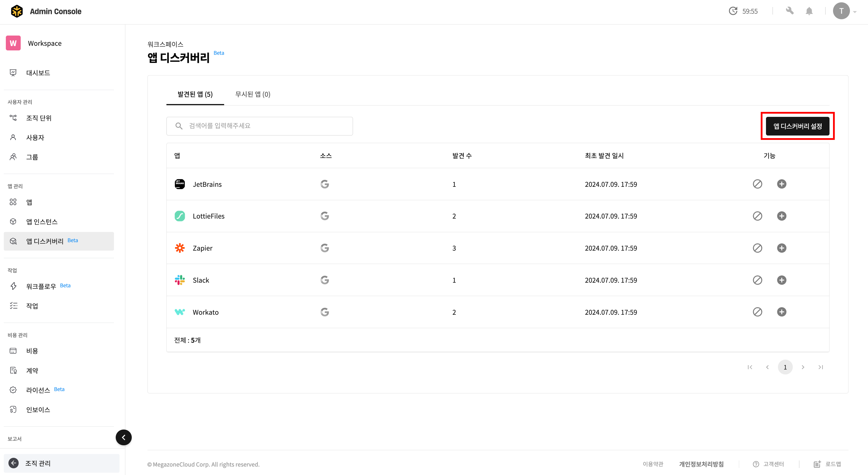Viewport: 868px width, 475px height.
Task: Open the 로드맵 link
Action: point(827,464)
